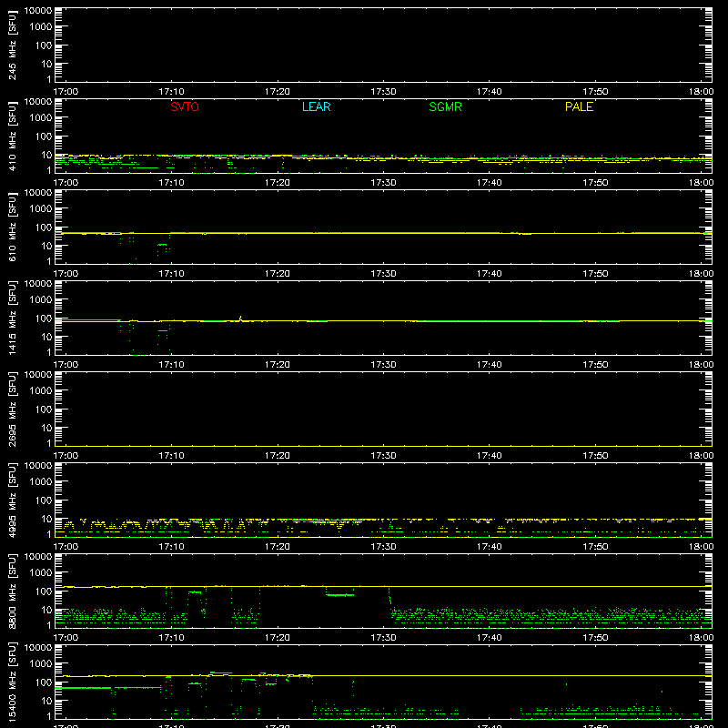Click the small yellow spike in 1415 MHz trace
This screenshot has height=728, width=728.
pyautogui.click(x=240, y=318)
